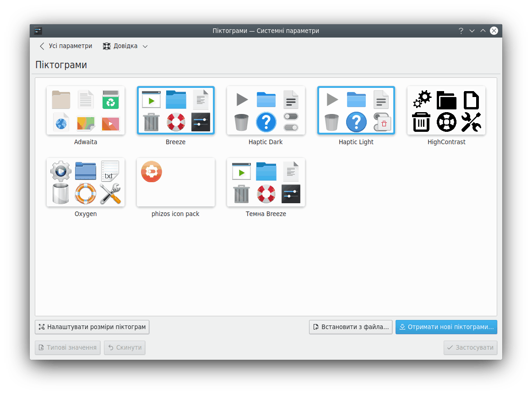The height and width of the screenshot is (395, 532).
Task: Click the system settings icon in title bar
Action: click(x=38, y=31)
